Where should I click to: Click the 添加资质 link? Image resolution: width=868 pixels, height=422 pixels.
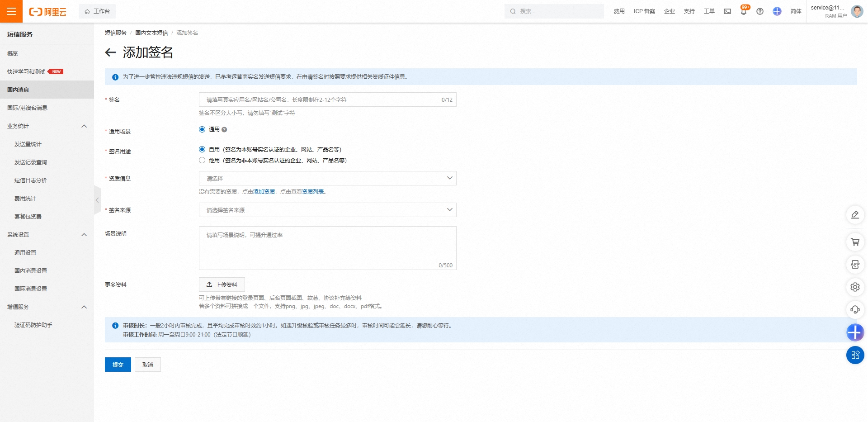[264, 192]
